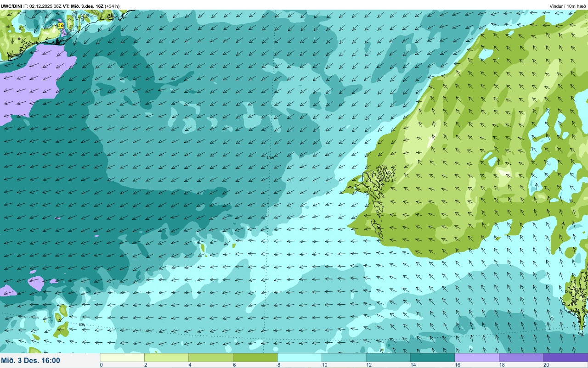
Task: Select the 4–6 green legend swatch
Action: 211,357
